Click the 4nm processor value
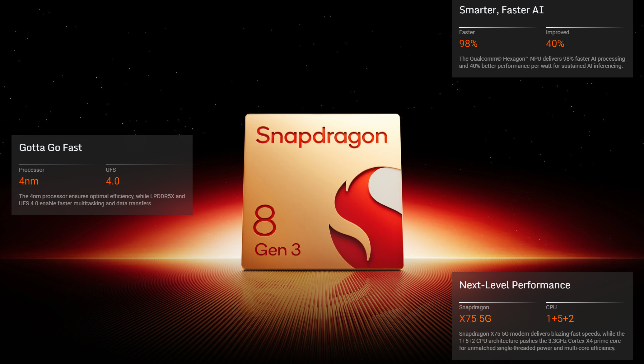The height and width of the screenshot is (364, 644). point(29,181)
